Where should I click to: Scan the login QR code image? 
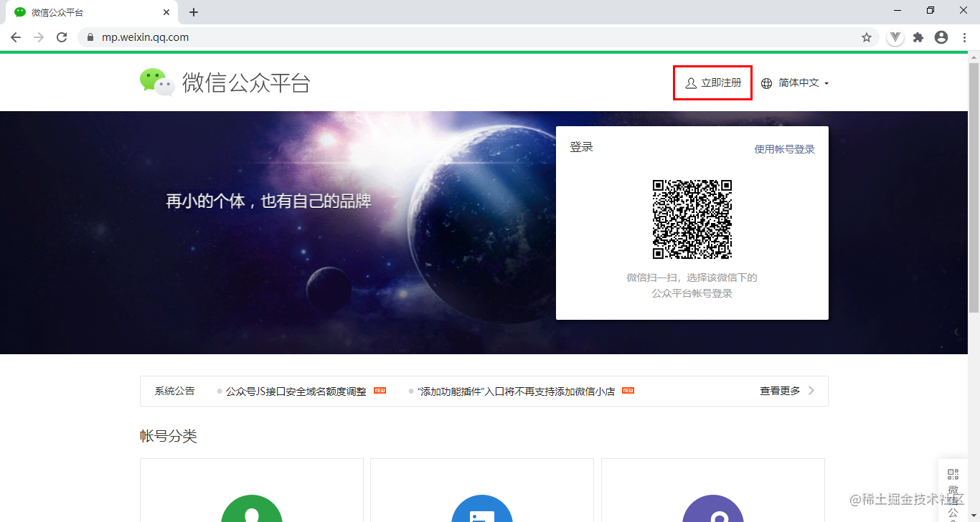[x=692, y=219]
